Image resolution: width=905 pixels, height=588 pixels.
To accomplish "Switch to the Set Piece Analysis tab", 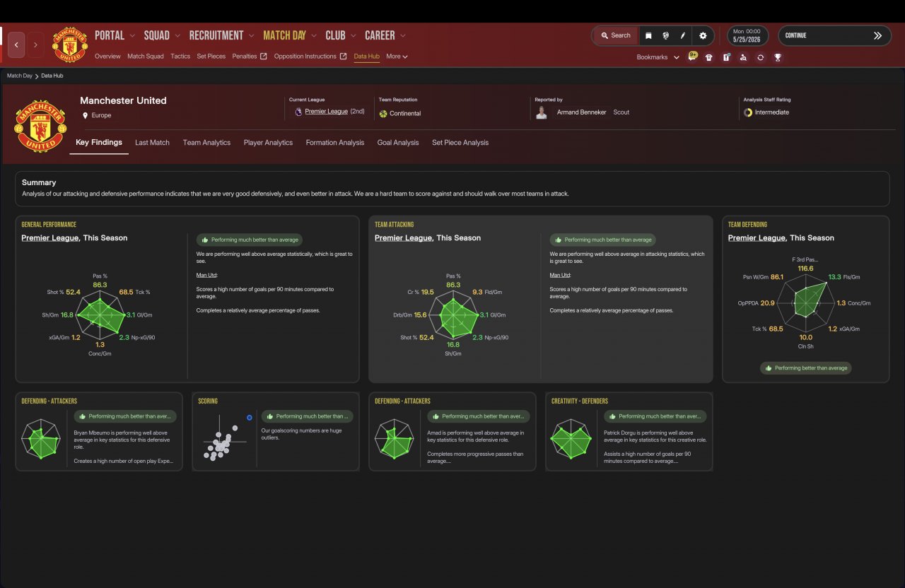I will pyautogui.click(x=460, y=143).
